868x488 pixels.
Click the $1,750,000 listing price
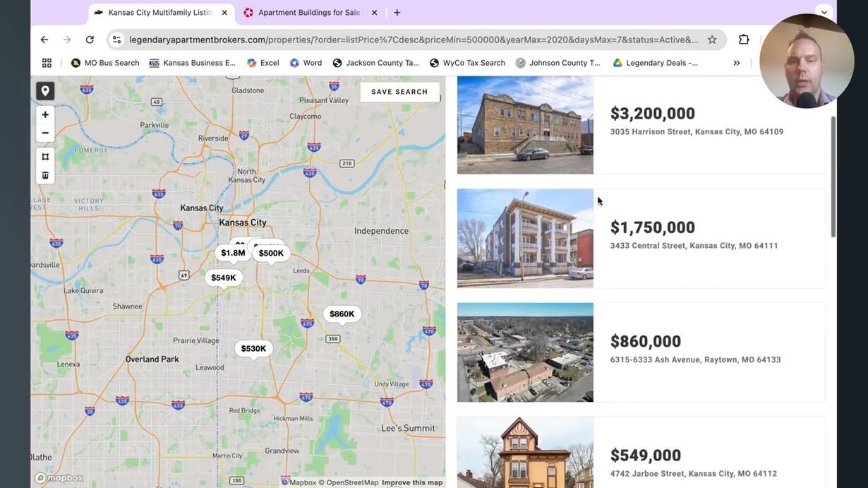point(653,227)
